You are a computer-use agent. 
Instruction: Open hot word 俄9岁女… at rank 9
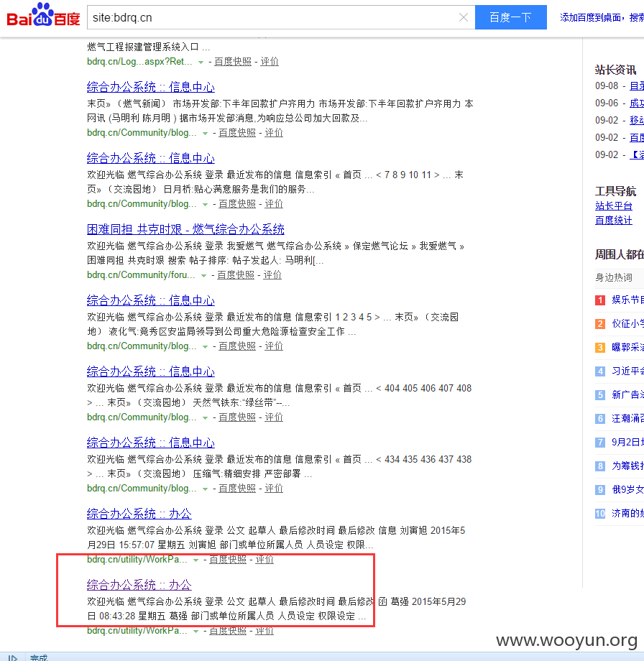pos(628,490)
